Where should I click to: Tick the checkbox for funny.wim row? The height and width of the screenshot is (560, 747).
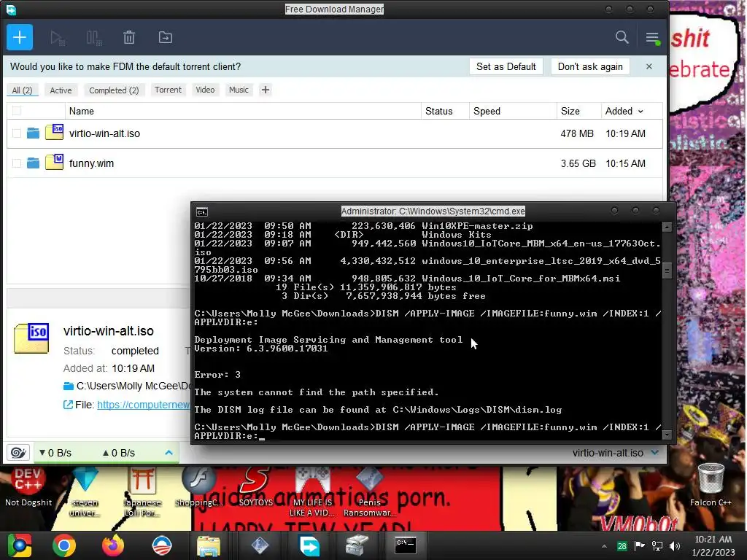17,163
